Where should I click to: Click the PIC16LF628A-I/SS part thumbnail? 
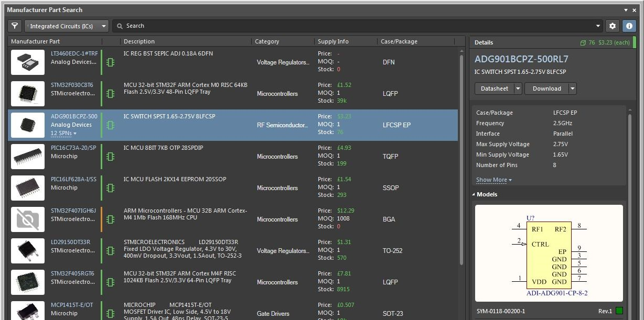tap(28, 188)
